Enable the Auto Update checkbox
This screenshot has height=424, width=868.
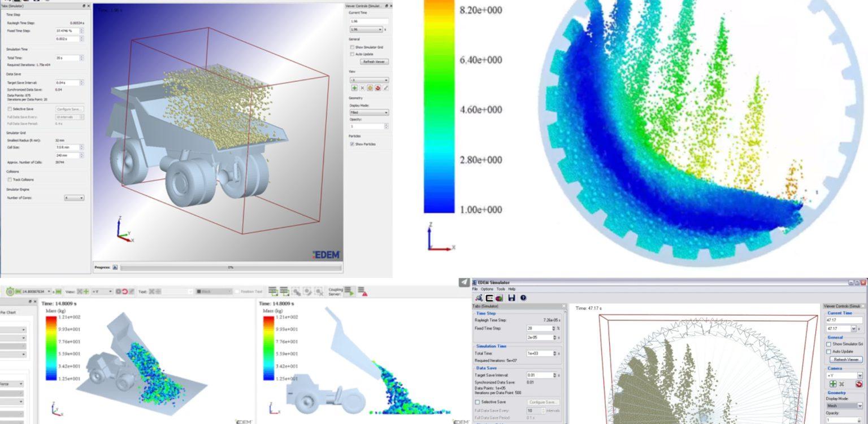click(353, 54)
